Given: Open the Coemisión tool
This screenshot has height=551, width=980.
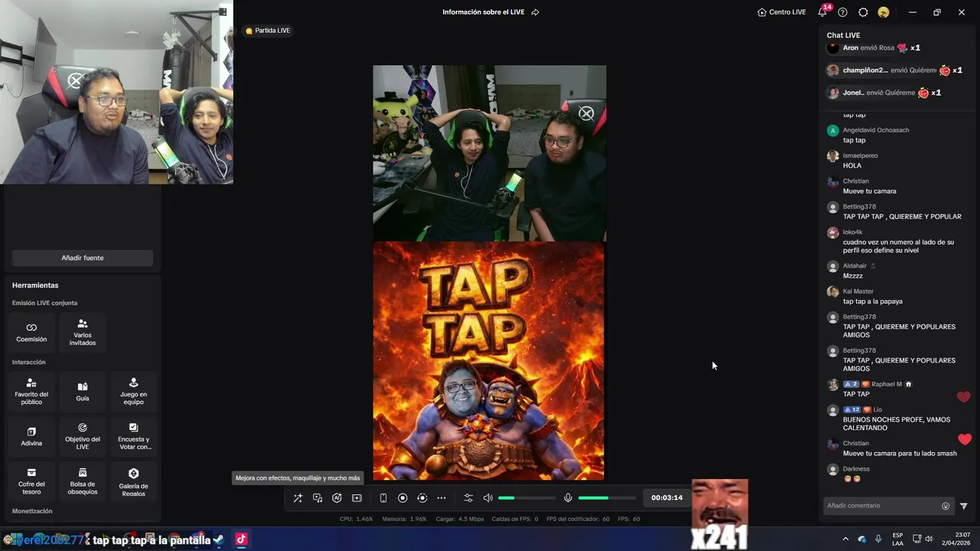Looking at the screenshot, I should pyautogui.click(x=31, y=332).
